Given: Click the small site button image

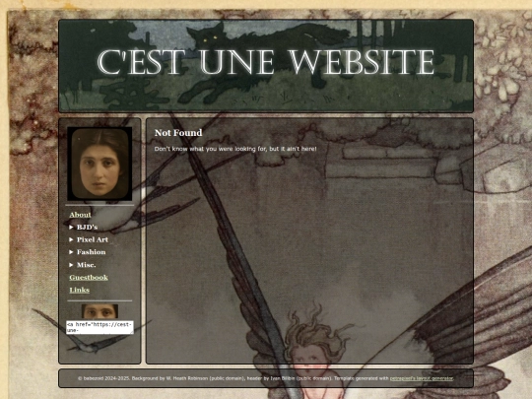Looking at the screenshot, I should [x=100, y=311].
